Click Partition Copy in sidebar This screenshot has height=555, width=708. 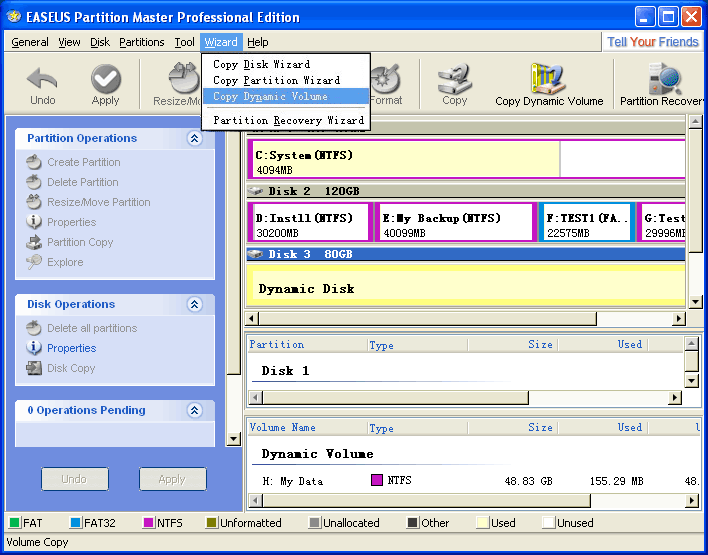click(x=80, y=242)
